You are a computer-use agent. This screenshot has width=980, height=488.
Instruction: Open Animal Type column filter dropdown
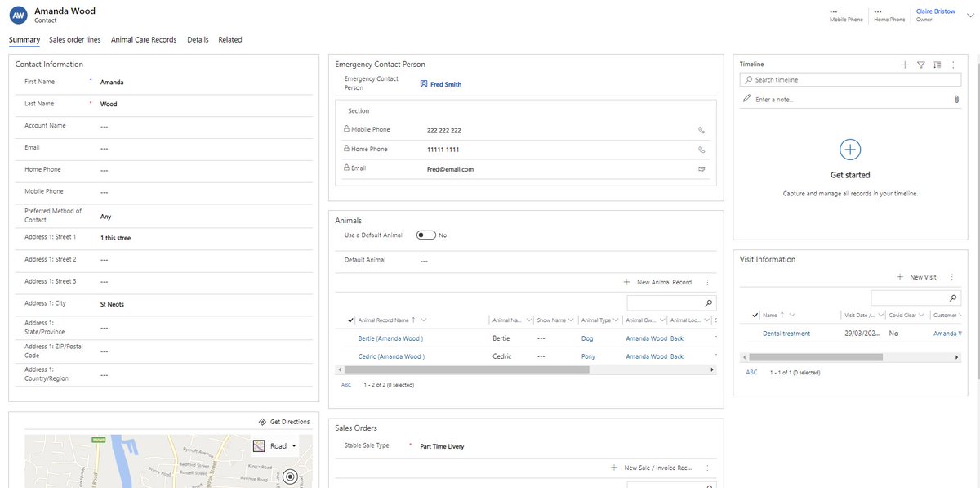pos(616,319)
